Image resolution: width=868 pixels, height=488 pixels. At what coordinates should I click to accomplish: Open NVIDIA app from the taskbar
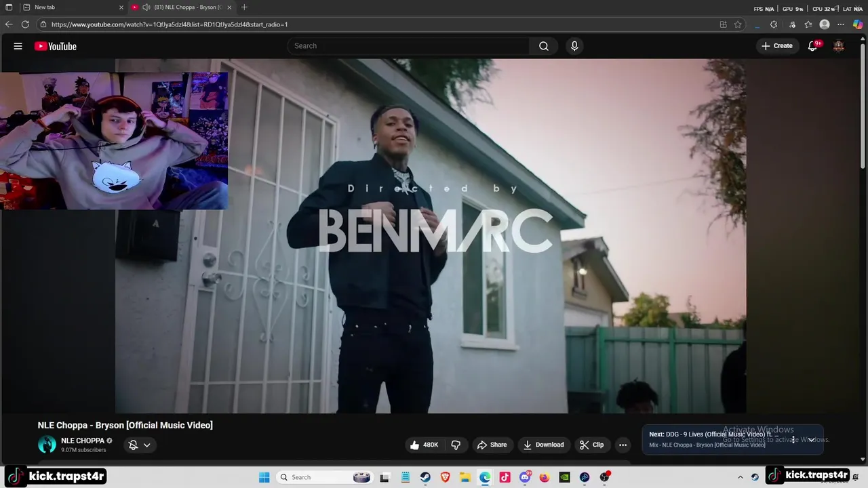(x=564, y=477)
